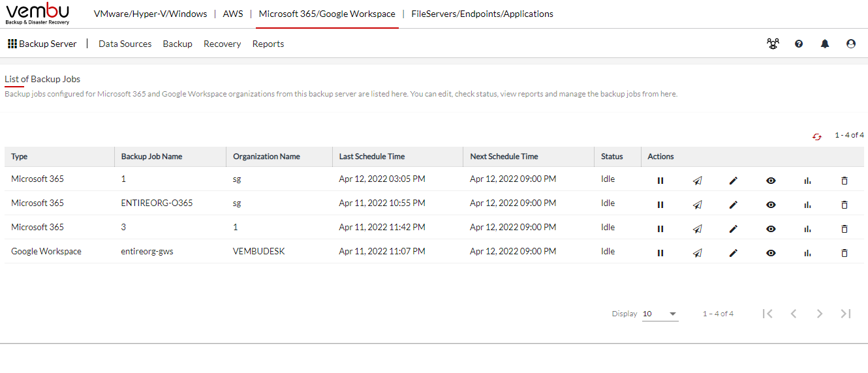Click the entireorg-gws job name
Viewport: 868px width, 373px height.
(147, 251)
